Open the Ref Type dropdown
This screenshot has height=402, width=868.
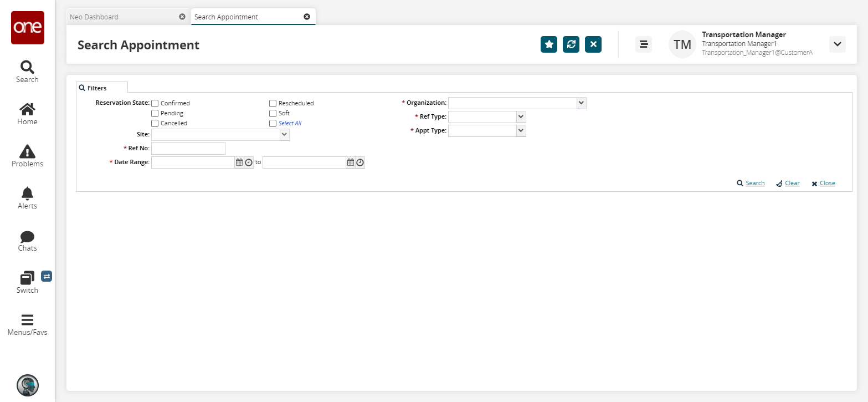[520, 117]
